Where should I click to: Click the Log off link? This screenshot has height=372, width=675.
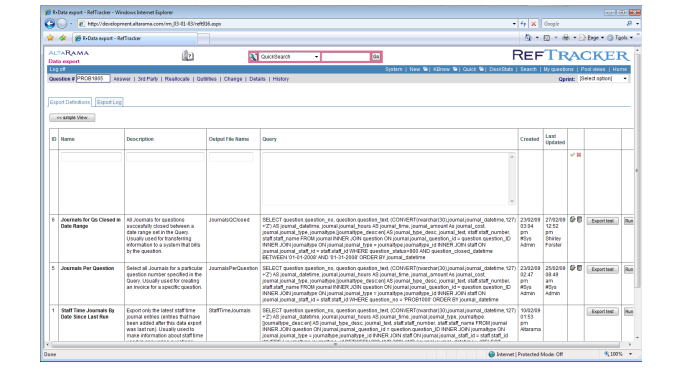tap(57, 69)
